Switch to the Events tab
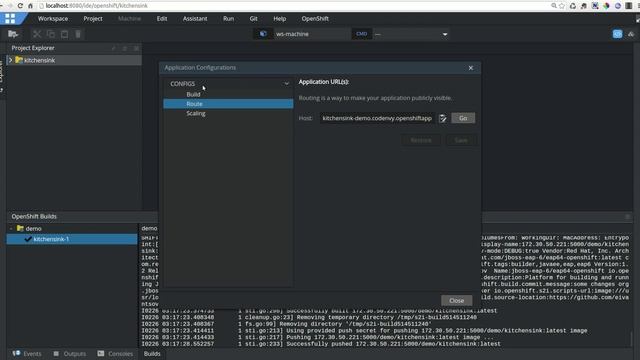Screen dimensions: 640x360 [27, 353]
